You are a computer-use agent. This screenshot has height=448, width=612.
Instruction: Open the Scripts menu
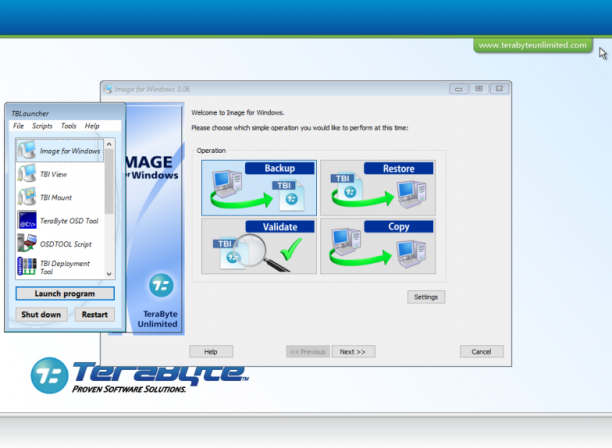click(x=42, y=126)
